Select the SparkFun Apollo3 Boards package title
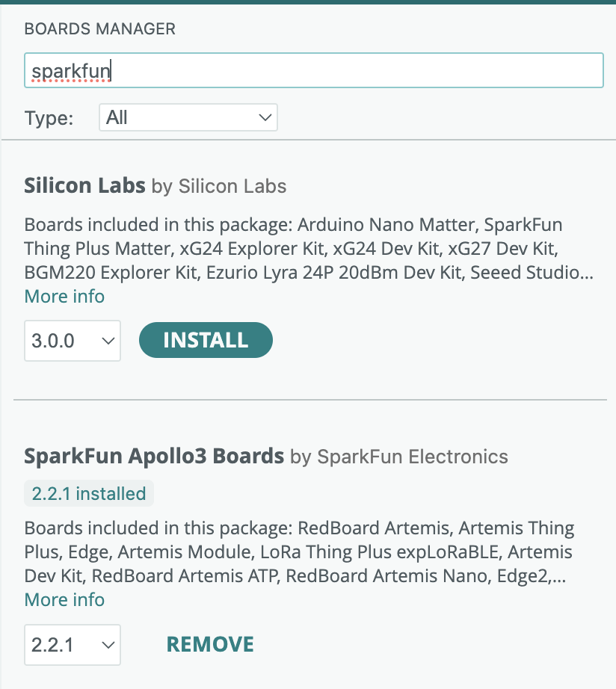 click(x=154, y=456)
